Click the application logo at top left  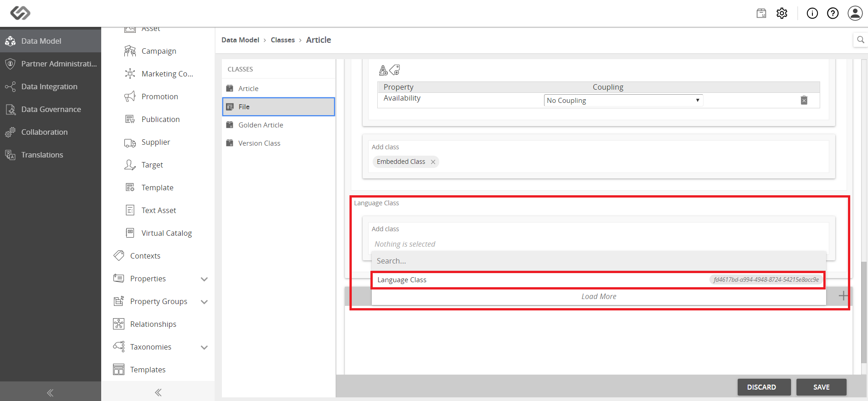pyautogui.click(x=20, y=13)
